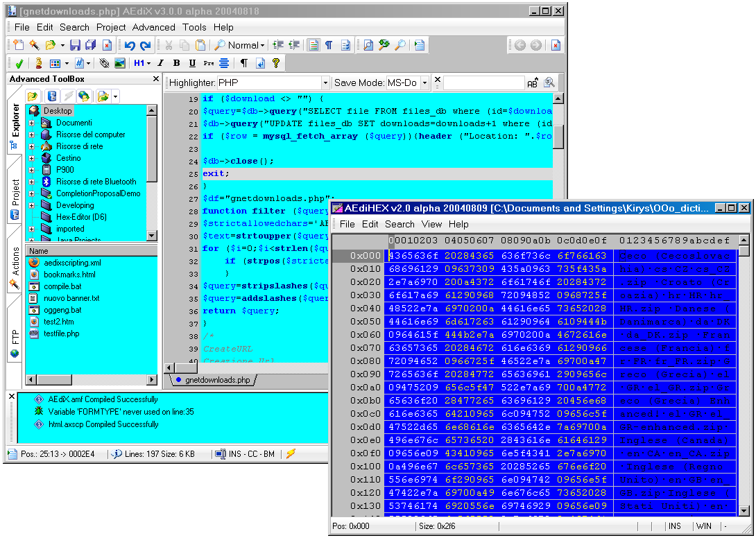756x538 pixels.
Task: Insert a hyperlink with the chain icon
Action: click(x=104, y=63)
